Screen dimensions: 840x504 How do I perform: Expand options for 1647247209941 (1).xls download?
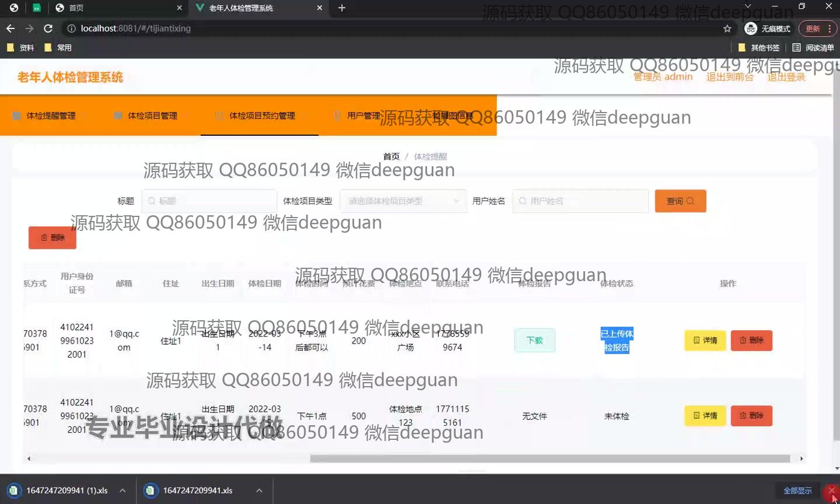click(x=123, y=491)
